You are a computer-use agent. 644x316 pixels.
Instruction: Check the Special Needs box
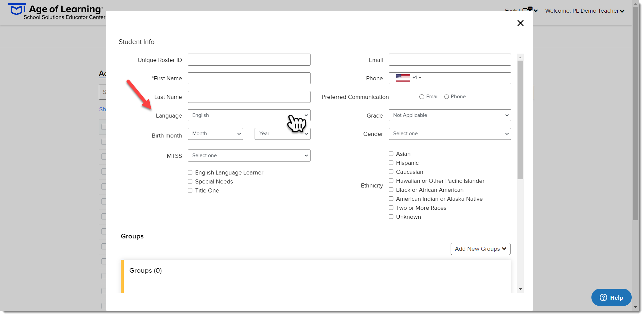pyautogui.click(x=190, y=181)
